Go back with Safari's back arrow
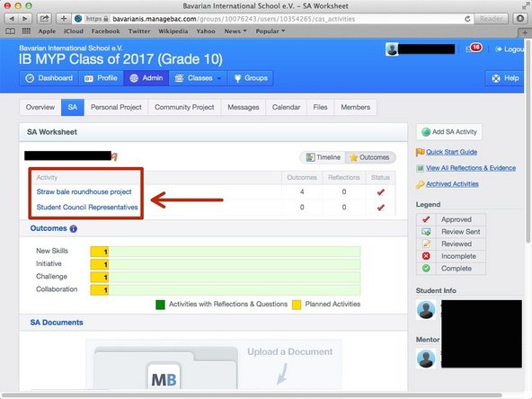 12,19
